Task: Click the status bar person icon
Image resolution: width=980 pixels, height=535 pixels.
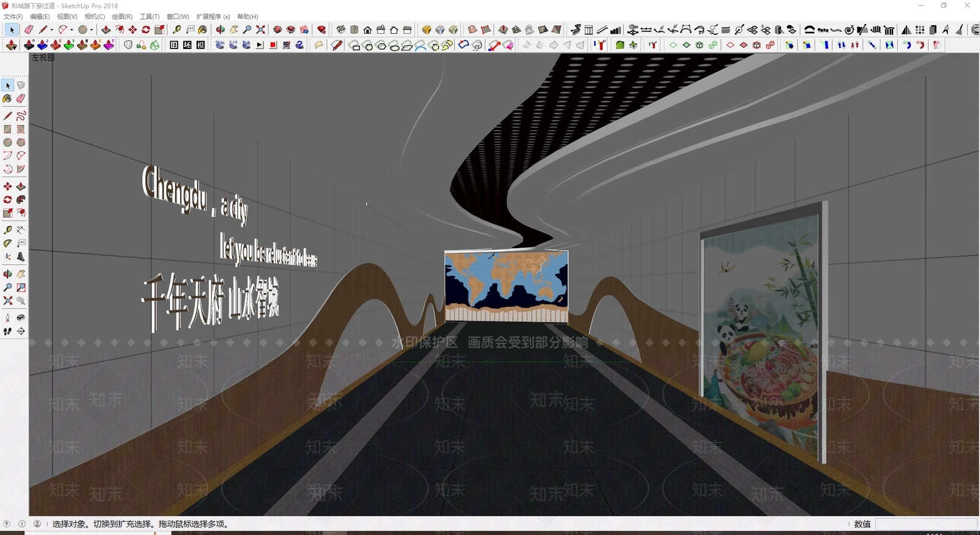Action: pyautogui.click(x=37, y=524)
